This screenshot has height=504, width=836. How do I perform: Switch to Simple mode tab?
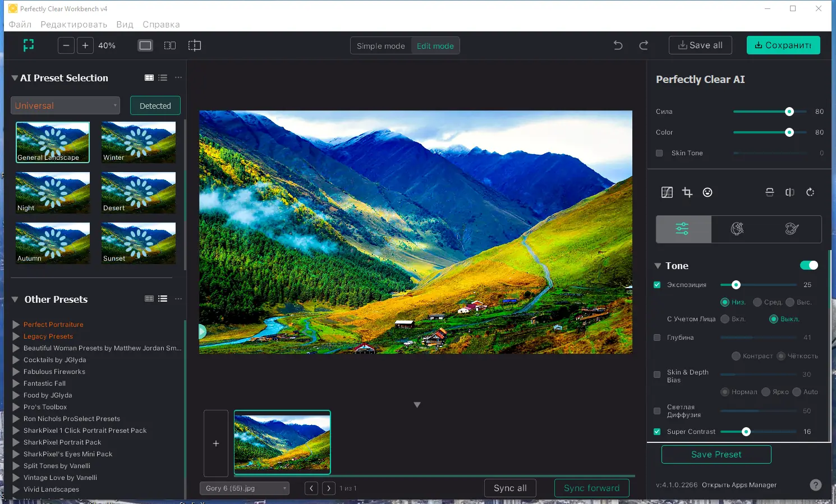(380, 46)
